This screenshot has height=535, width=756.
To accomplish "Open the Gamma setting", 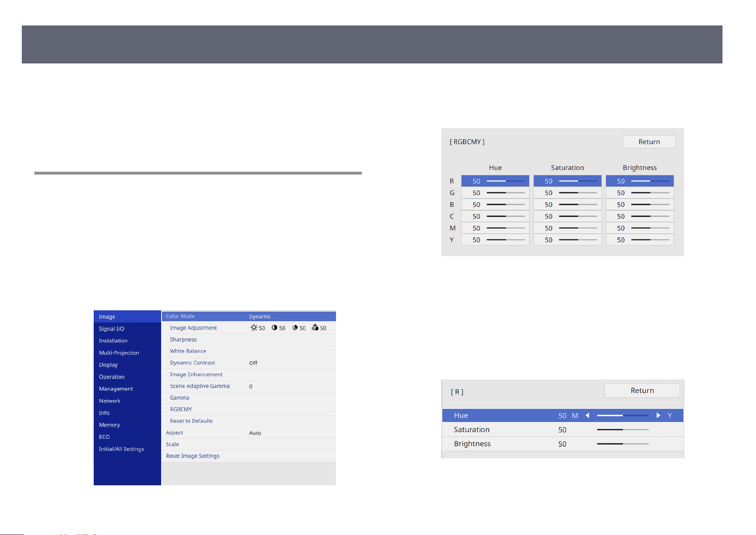I will click(x=249, y=398).
